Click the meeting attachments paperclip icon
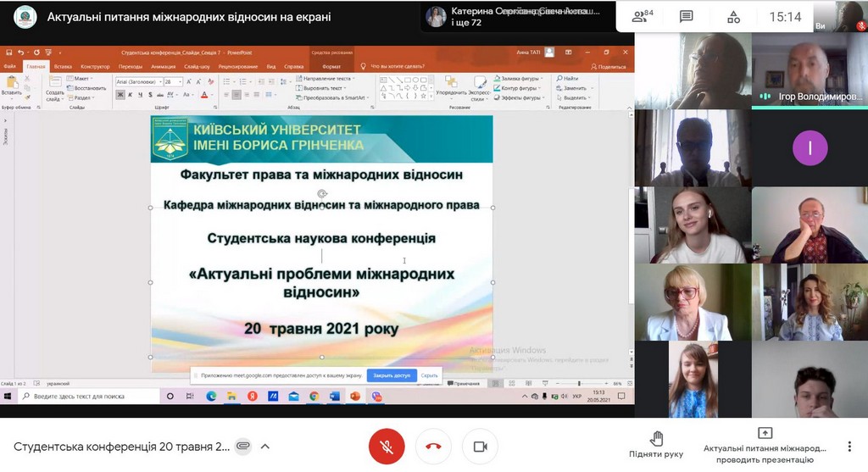868x472 pixels. (243, 447)
